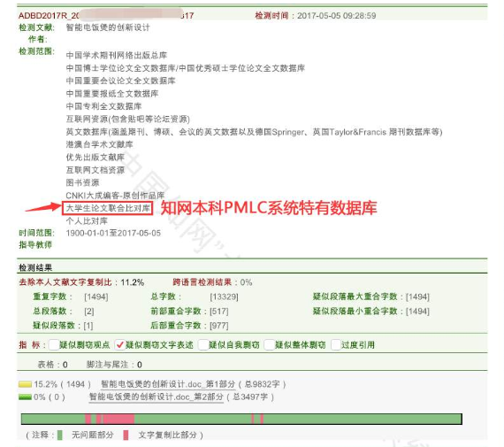Click the 总字数 value [13329]
Screen dimensions: 504x447
click(224, 297)
